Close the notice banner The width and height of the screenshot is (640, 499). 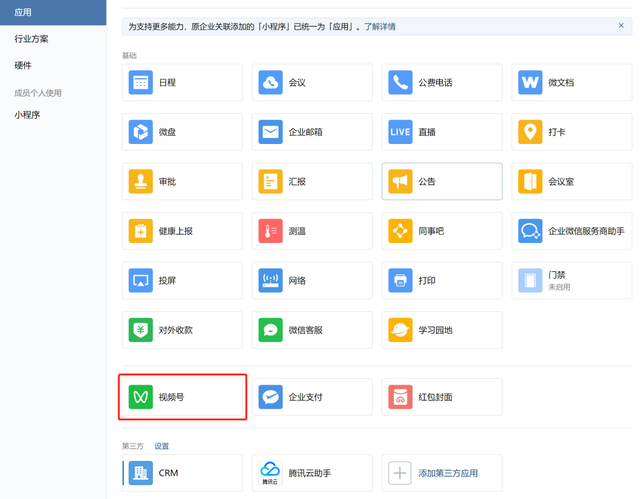tap(621, 25)
